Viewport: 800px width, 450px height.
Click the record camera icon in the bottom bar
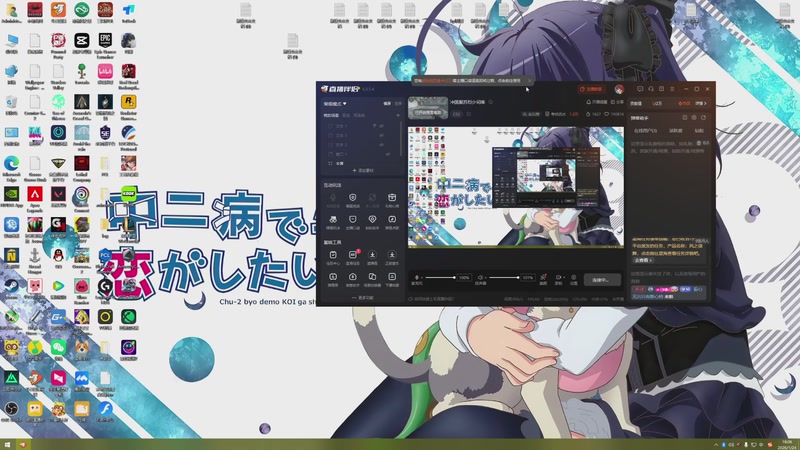point(558,278)
